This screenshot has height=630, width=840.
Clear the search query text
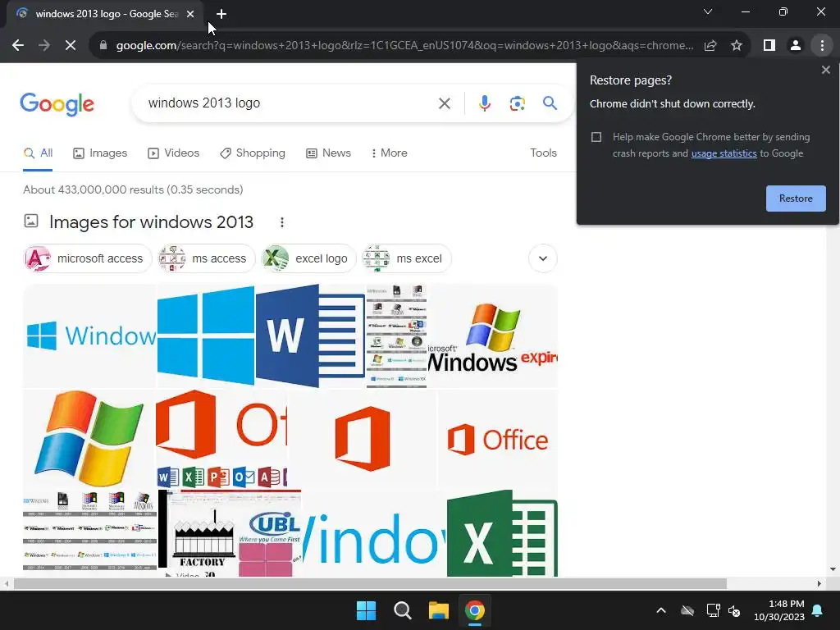(444, 103)
